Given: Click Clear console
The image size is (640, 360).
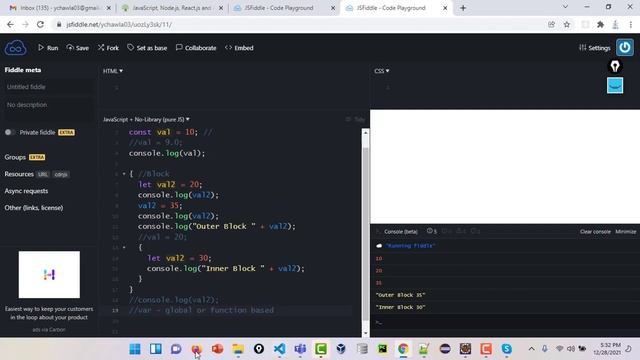Looking at the screenshot, I should pos(595,231).
